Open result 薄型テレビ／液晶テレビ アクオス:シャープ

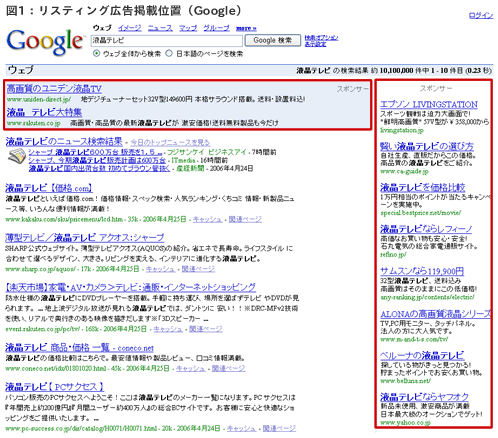click(85, 238)
